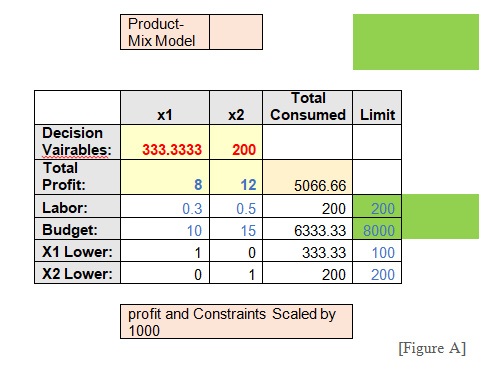479x366 pixels.
Task: Click the Labor total consumed cell
Action: (307, 206)
